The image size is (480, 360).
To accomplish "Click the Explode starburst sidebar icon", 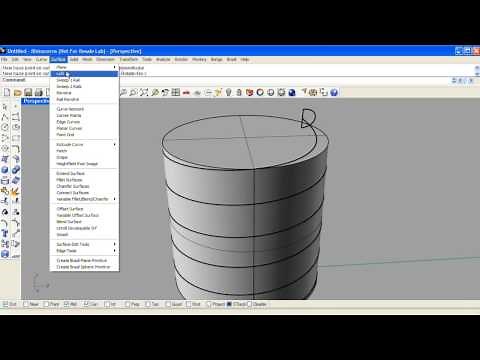I will pos(16,191).
